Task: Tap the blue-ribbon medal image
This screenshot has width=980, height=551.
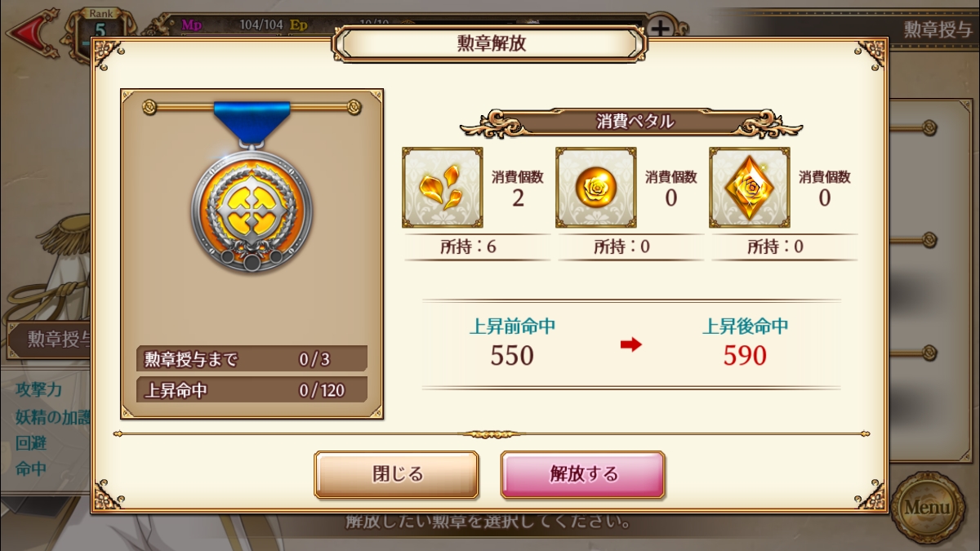Action: (252, 188)
